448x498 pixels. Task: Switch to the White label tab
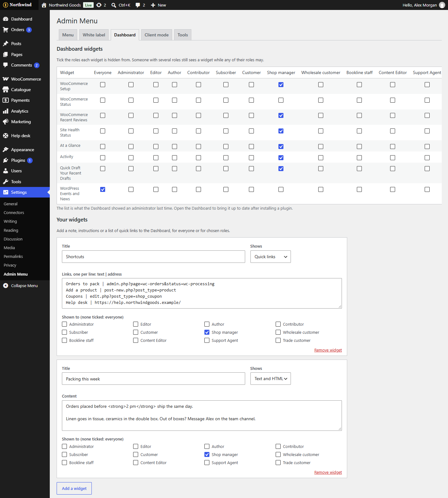(x=94, y=35)
